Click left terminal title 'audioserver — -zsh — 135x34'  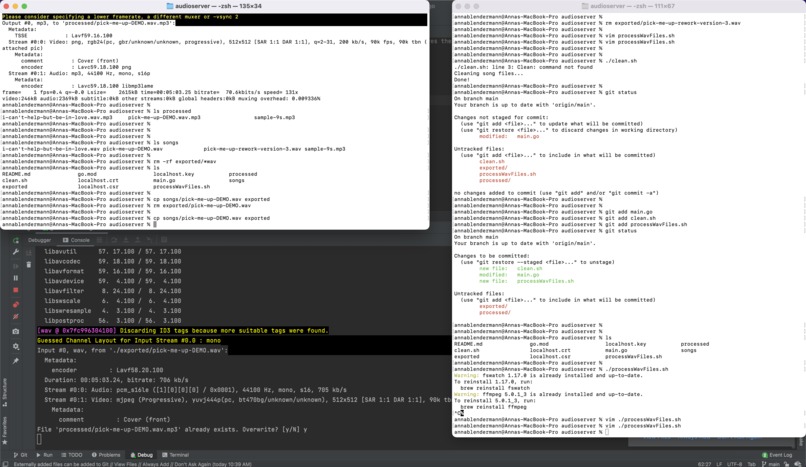click(218, 6)
